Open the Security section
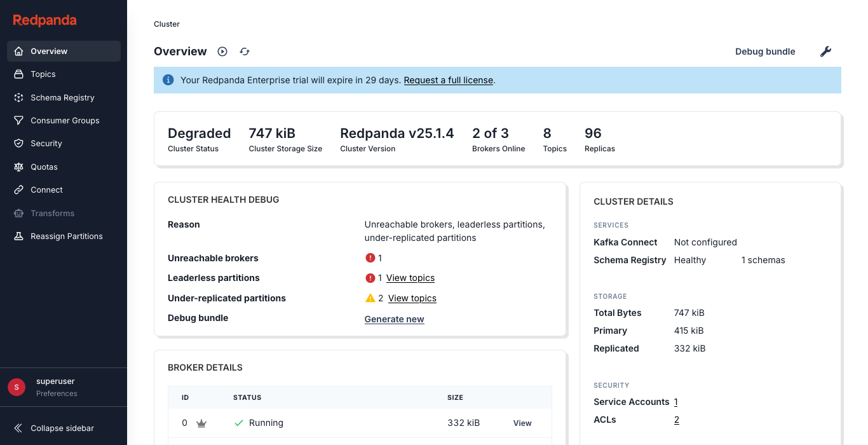This screenshot has width=868, height=445. (x=45, y=143)
